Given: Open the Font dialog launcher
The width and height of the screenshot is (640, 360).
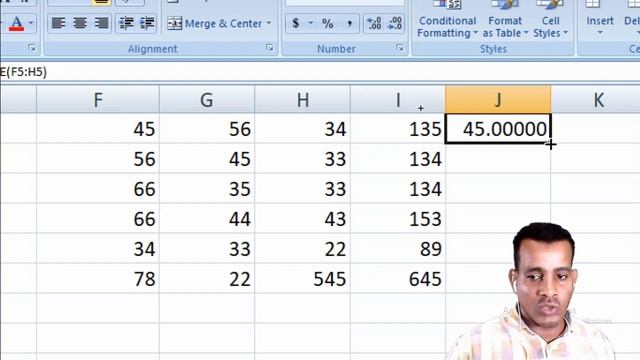Looking at the screenshot, I should pos(32,48).
